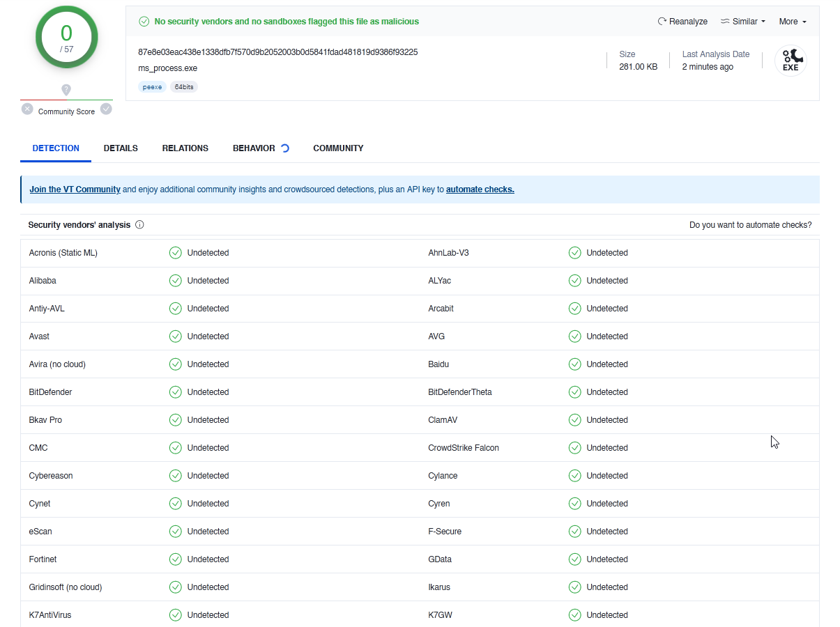Image resolution: width=840 pixels, height=627 pixels.
Task: Click the check icon in the BitDefender row
Action: coord(176,392)
